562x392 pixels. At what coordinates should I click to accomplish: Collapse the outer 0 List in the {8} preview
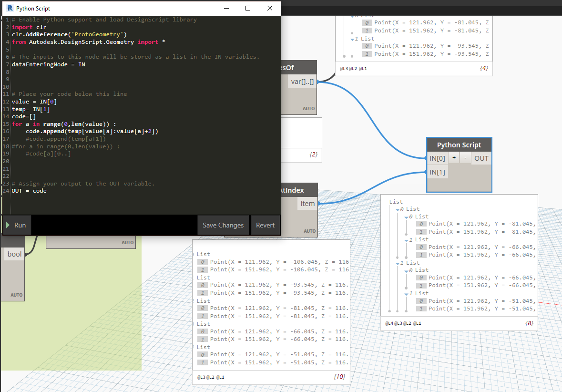[398, 209]
